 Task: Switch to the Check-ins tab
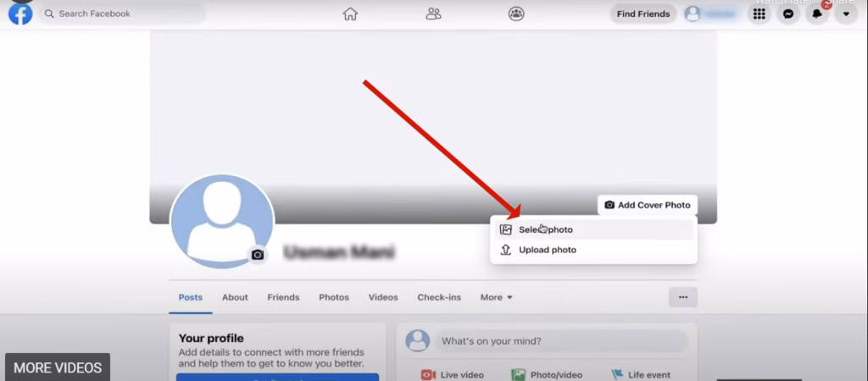coord(439,297)
